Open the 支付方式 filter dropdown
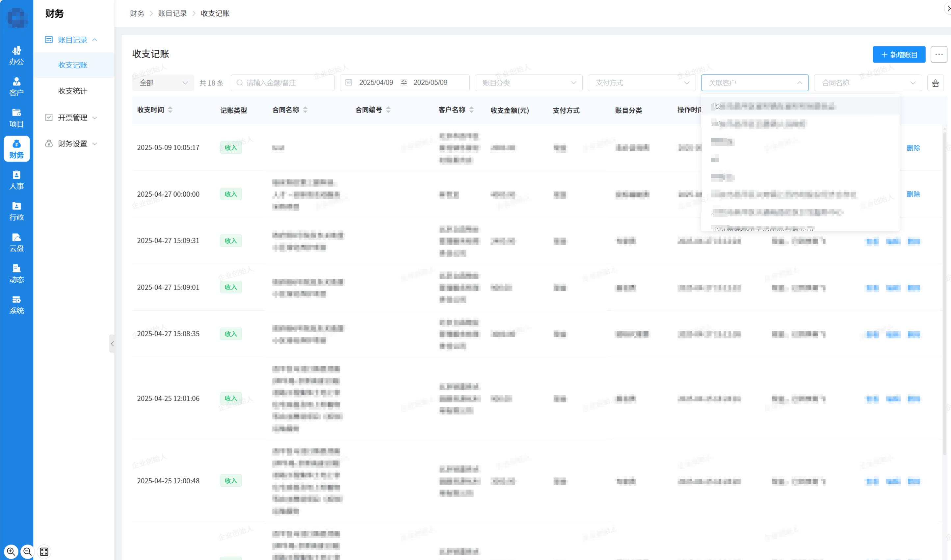 tap(642, 83)
